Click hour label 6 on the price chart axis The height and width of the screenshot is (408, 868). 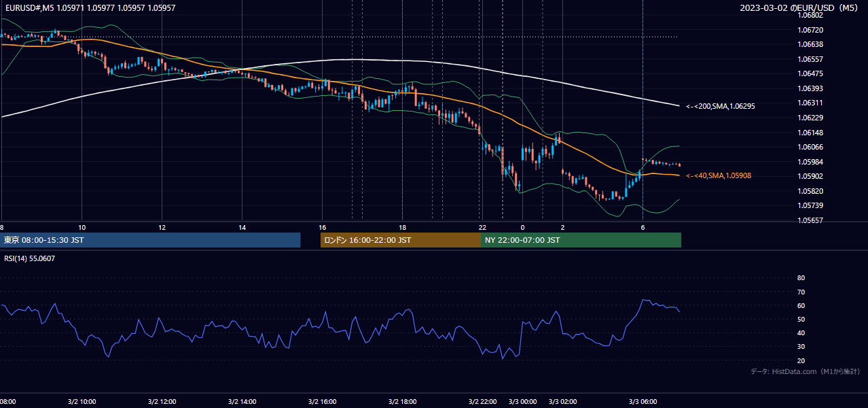click(643, 227)
